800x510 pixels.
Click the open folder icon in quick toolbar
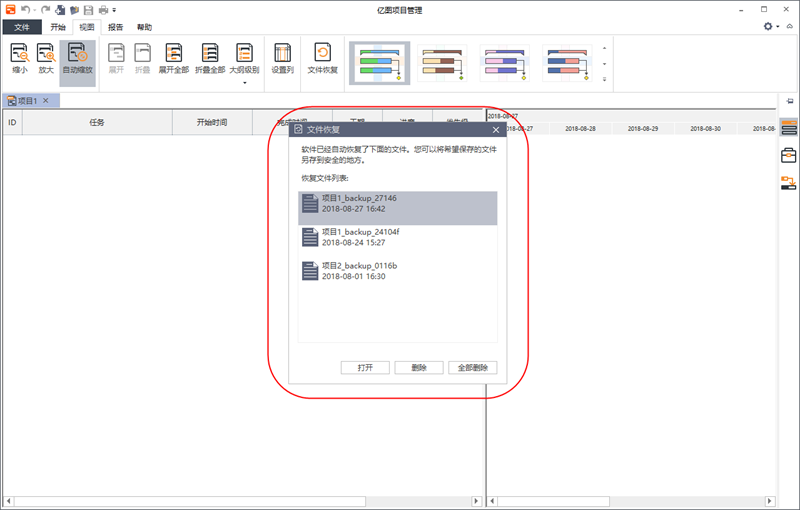[x=74, y=10]
